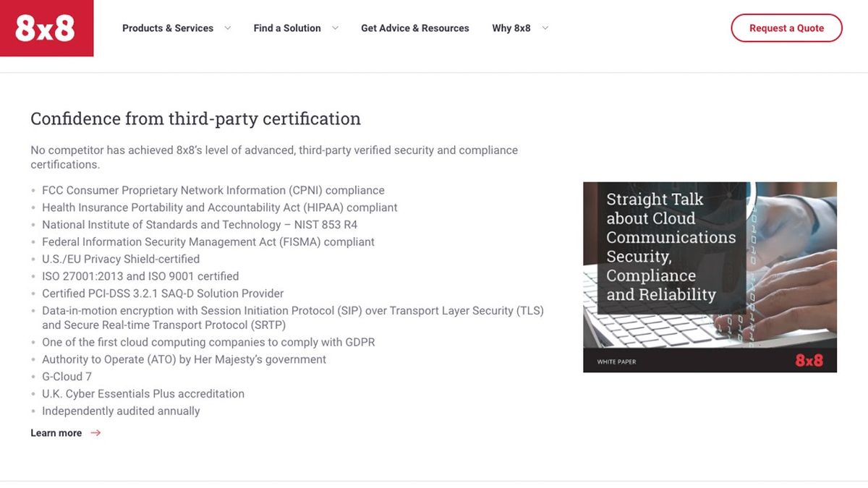Expand the Find a Solution chevron

pos(335,28)
